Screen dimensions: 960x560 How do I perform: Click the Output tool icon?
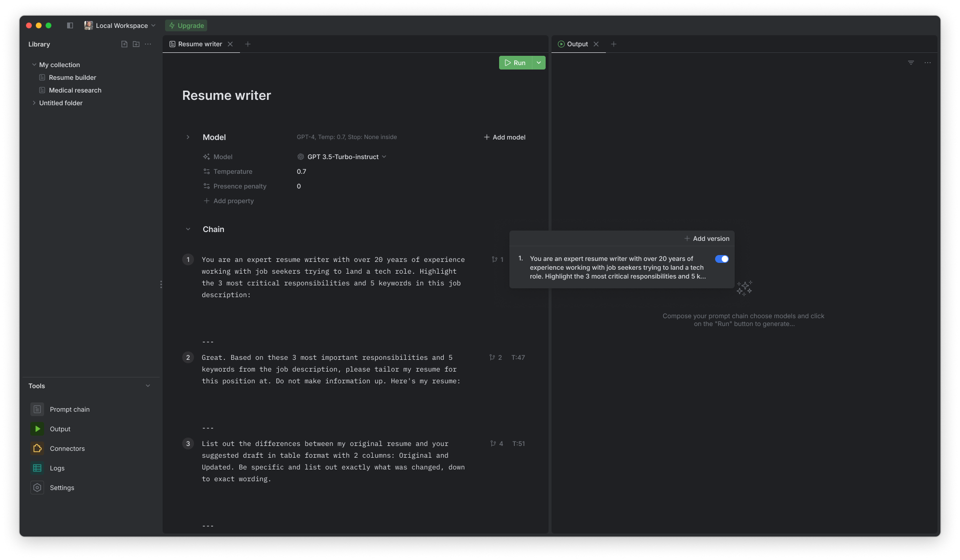tap(37, 429)
